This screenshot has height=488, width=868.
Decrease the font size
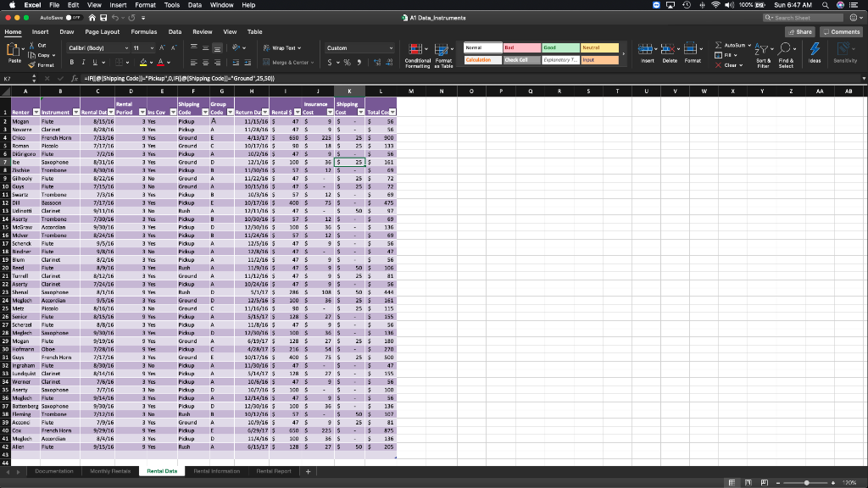coord(173,48)
